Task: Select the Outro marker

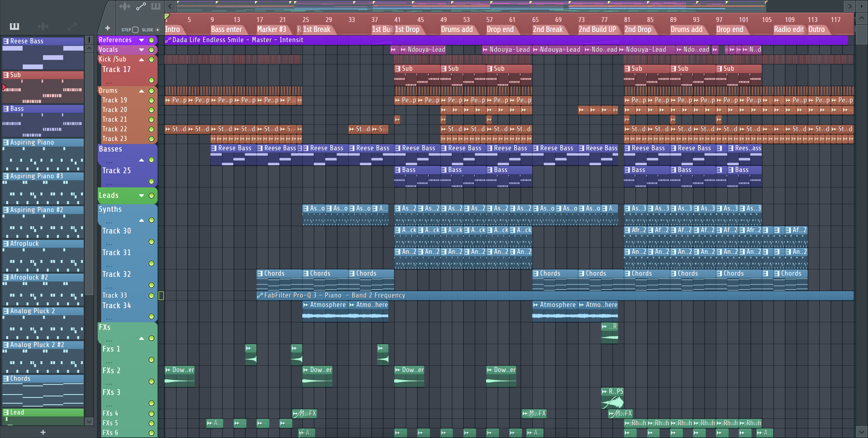Action: (x=817, y=29)
